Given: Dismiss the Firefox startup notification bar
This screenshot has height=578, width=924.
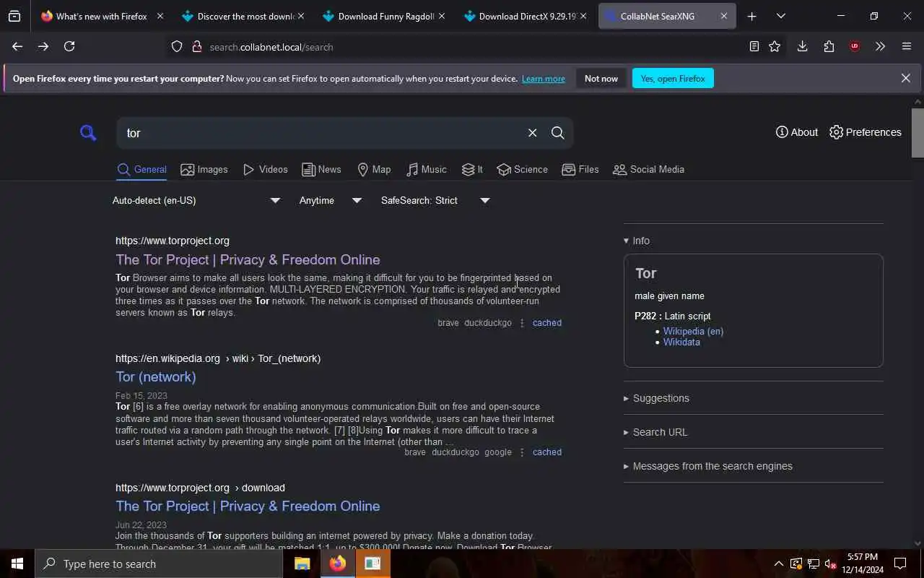Looking at the screenshot, I should [905, 78].
